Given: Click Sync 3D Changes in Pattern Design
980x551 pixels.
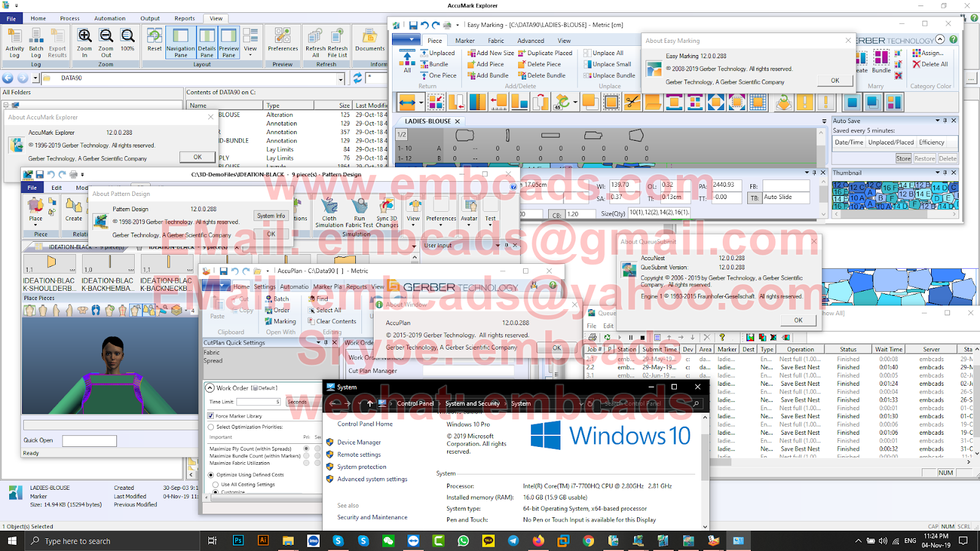Looking at the screenshot, I should click(386, 213).
